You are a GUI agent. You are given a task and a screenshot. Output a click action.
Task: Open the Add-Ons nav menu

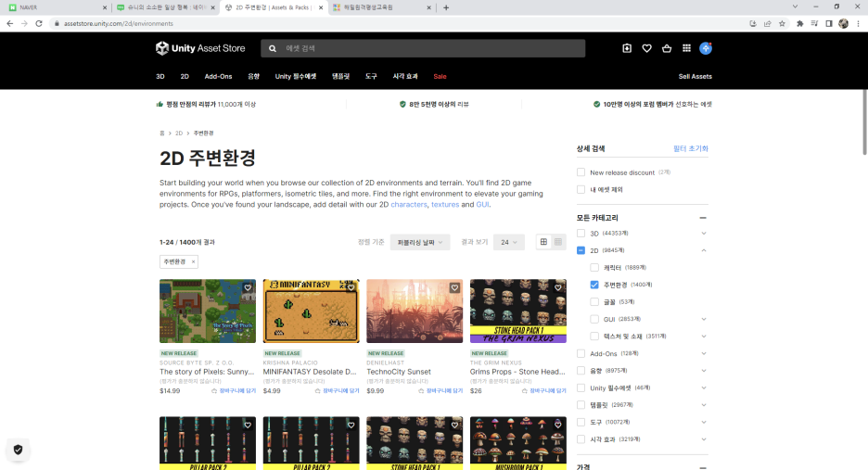pyautogui.click(x=218, y=76)
